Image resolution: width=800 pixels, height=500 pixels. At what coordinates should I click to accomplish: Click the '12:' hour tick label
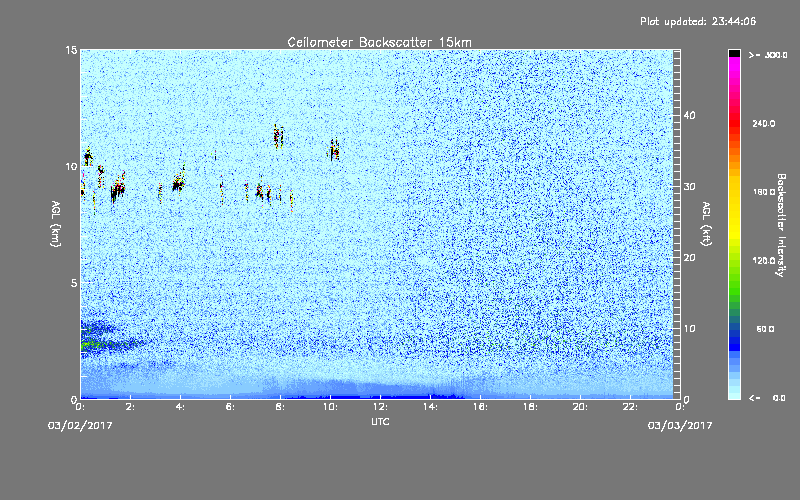pyautogui.click(x=381, y=407)
